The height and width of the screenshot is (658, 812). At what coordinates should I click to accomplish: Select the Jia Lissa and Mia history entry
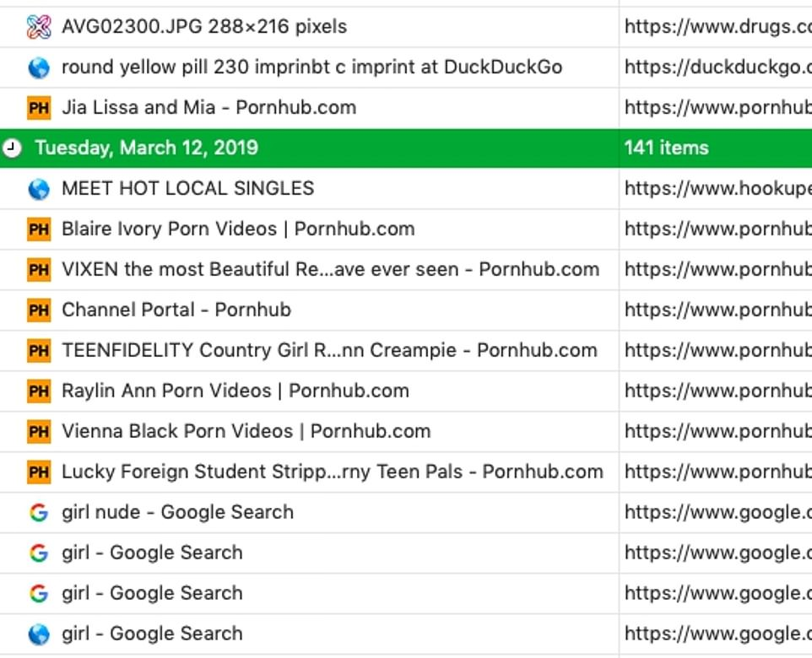(x=406, y=108)
